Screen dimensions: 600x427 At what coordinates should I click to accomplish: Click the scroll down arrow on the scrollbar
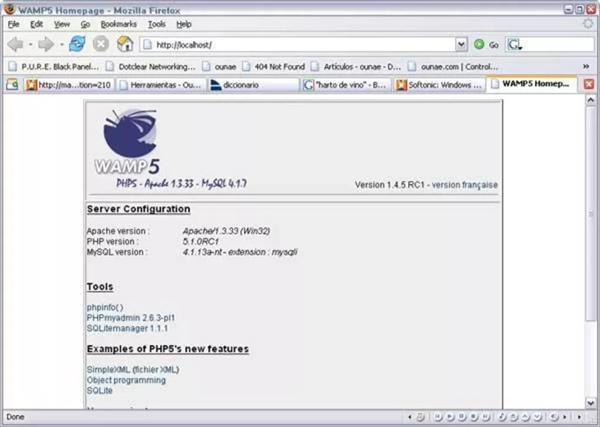(590, 403)
